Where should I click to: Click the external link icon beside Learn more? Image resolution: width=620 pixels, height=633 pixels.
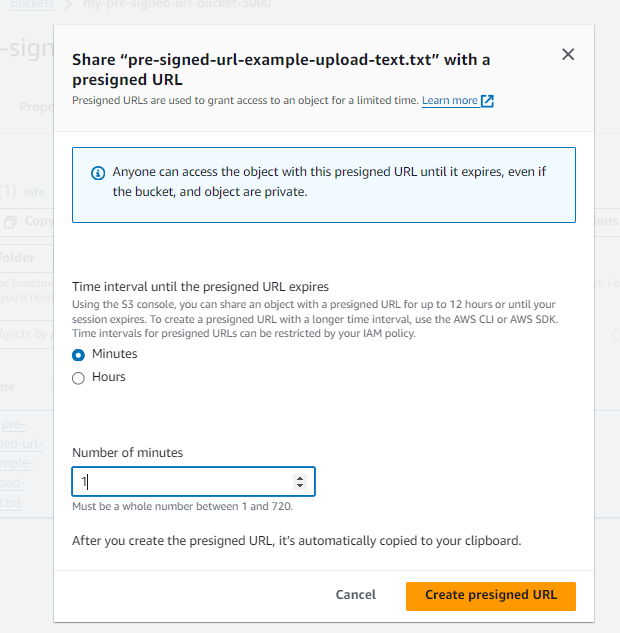(x=488, y=101)
